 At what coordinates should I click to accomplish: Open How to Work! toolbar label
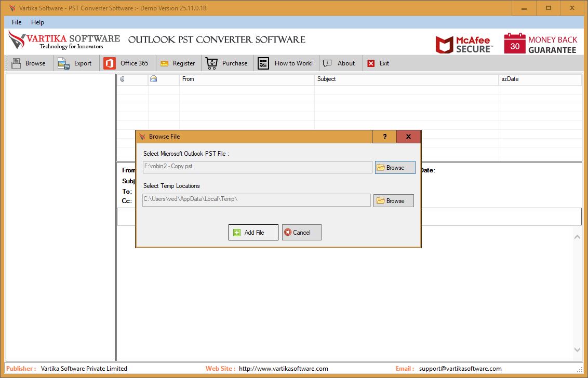pyautogui.click(x=293, y=63)
